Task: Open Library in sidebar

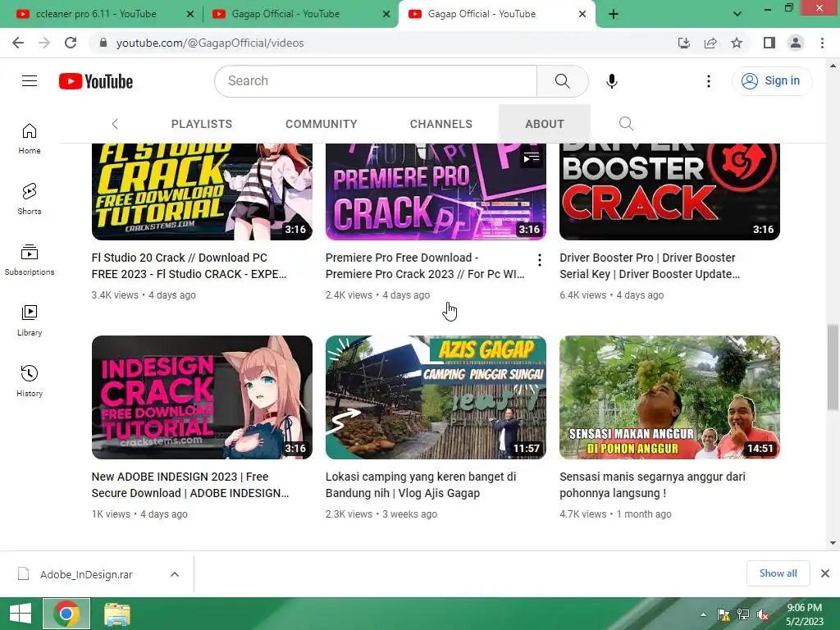Action: tap(30, 321)
